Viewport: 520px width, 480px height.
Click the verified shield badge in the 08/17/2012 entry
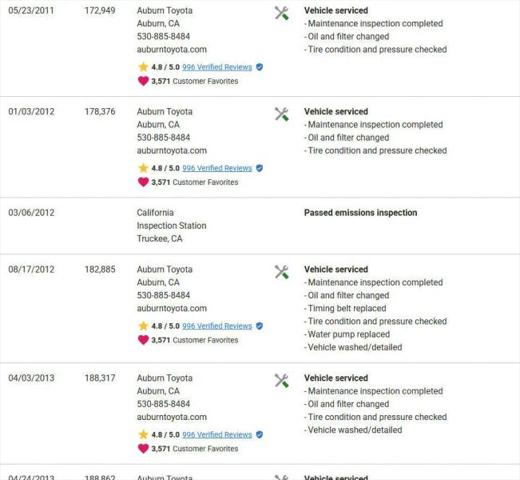(259, 326)
